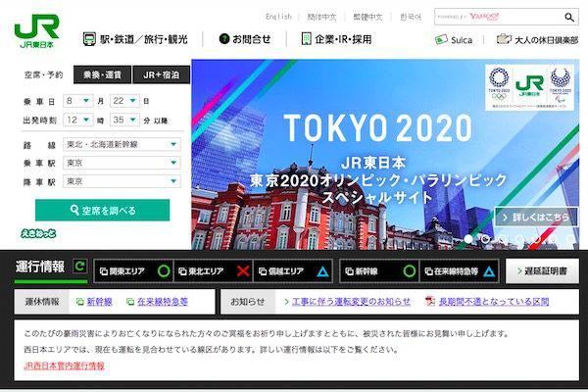Select the 空席・予約 tab
The height and width of the screenshot is (392, 588).
(x=43, y=74)
